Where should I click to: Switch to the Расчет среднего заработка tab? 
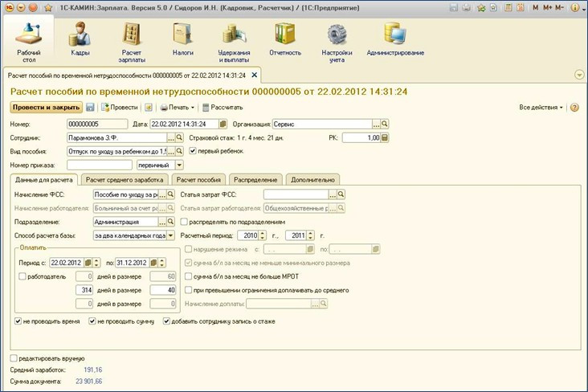coord(125,180)
